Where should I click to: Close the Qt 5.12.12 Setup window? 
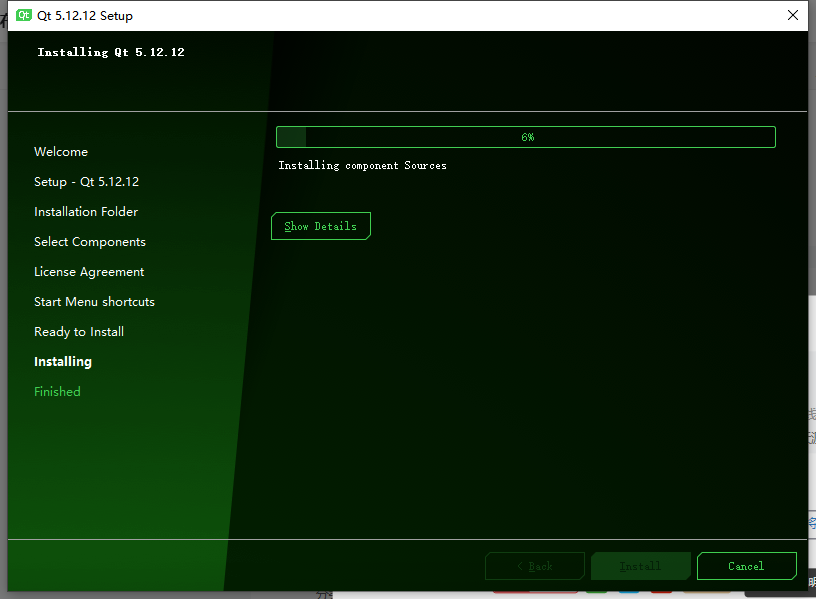793,15
